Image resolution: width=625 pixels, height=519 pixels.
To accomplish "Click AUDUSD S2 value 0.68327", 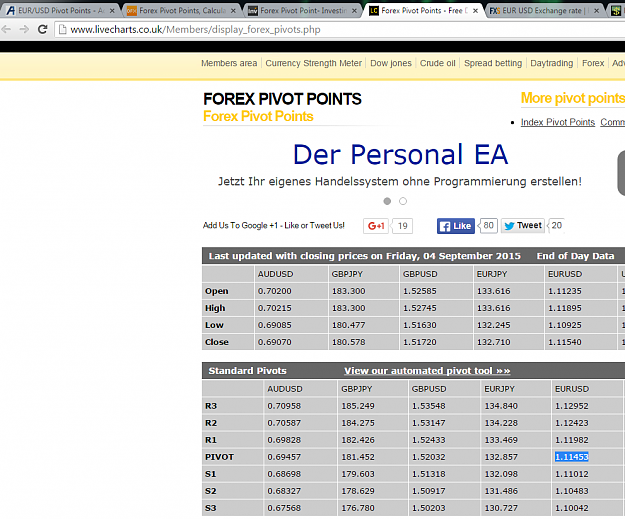I will click(284, 491).
